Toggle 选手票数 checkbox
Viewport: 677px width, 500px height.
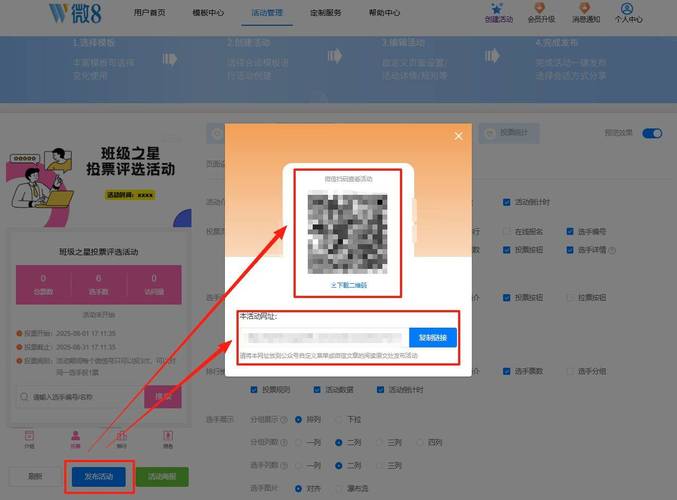pos(506,371)
